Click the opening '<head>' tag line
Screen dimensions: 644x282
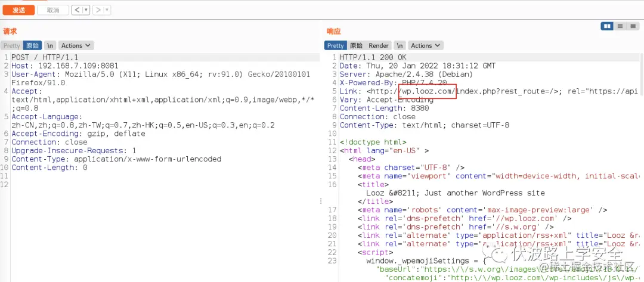click(362, 159)
